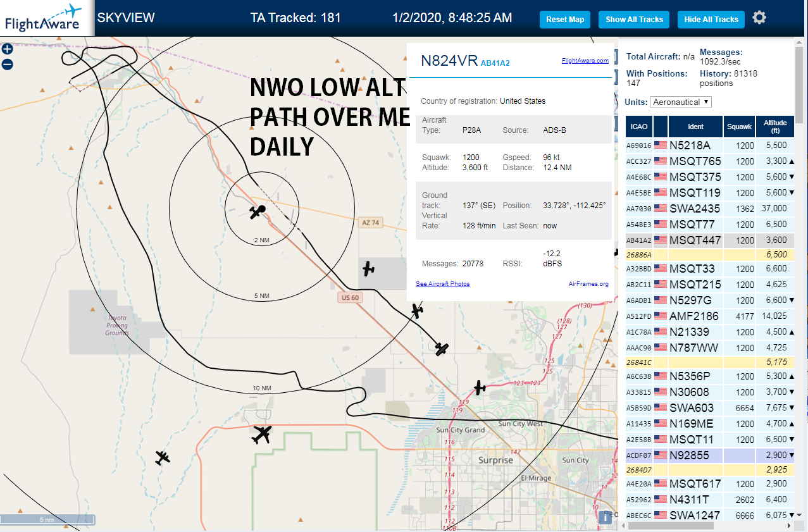Select the N92855 aircraft row
Screen dimensions: 808x532
coord(709,455)
